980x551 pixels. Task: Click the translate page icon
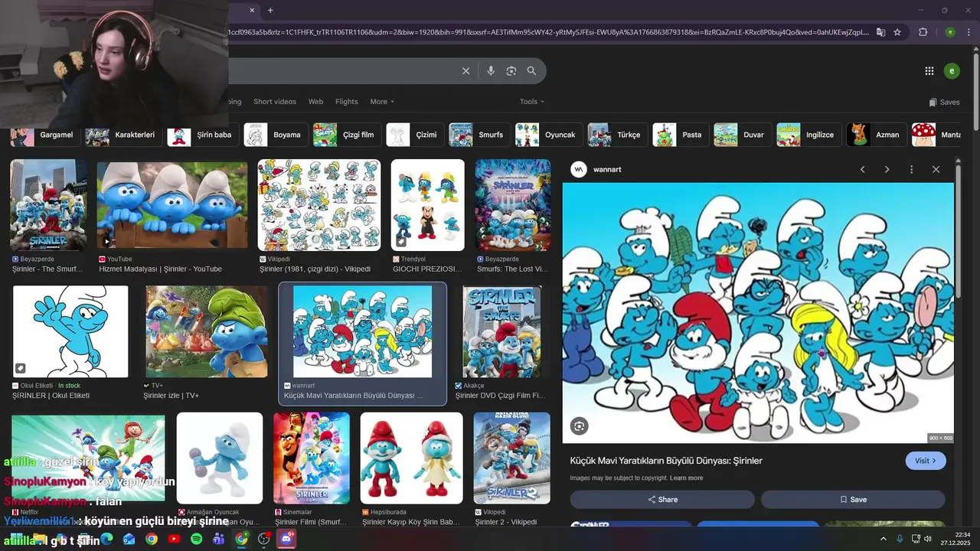coord(881,32)
